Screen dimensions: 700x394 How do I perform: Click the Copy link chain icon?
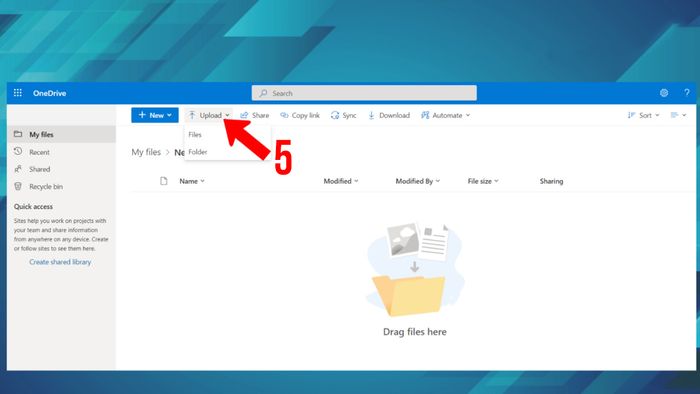pos(284,115)
